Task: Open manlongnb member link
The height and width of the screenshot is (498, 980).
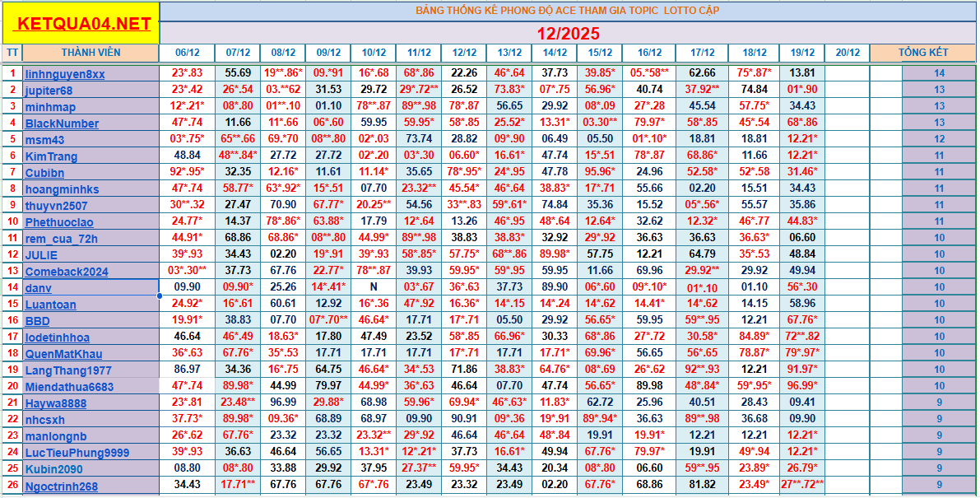Action: 56,436
